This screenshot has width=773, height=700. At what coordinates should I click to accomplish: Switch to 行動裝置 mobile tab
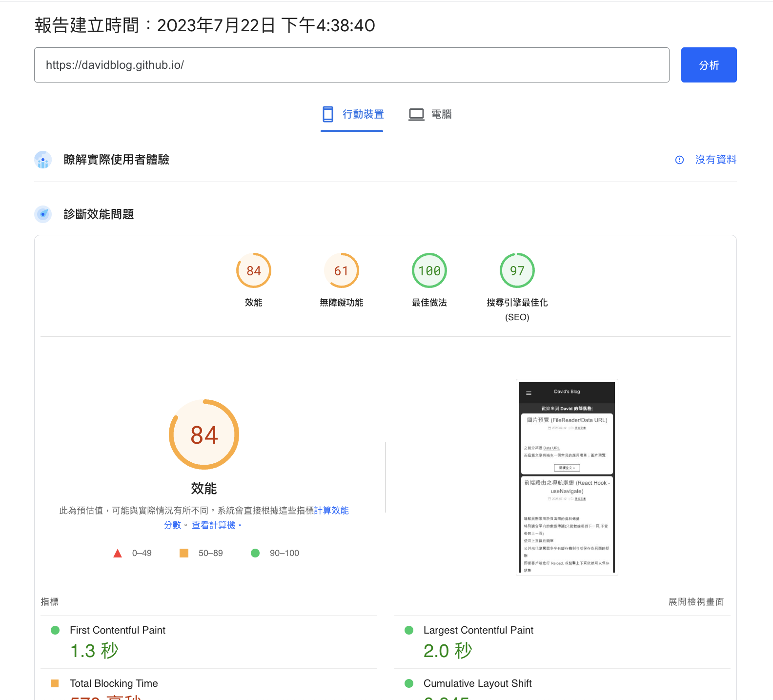[352, 114]
